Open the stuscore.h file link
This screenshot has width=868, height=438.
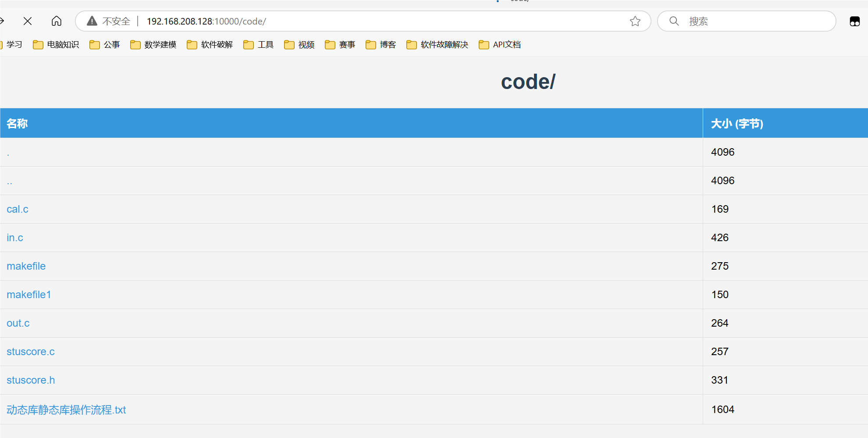coord(31,380)
